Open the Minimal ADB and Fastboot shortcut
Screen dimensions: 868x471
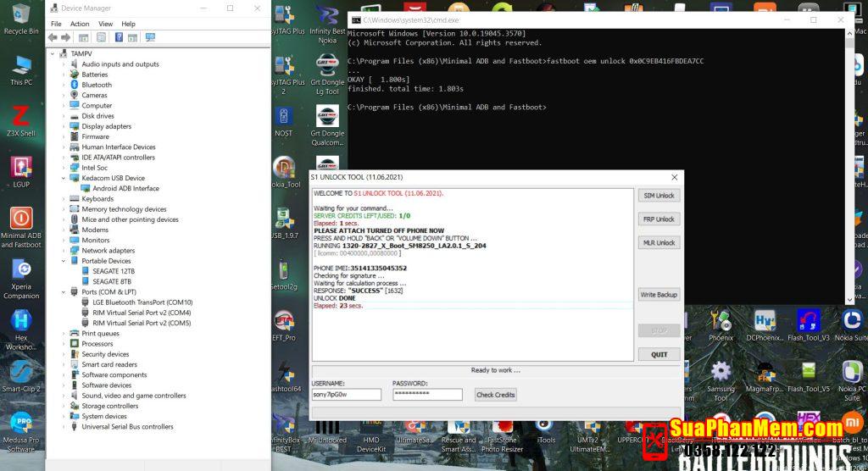pos(21,219)
